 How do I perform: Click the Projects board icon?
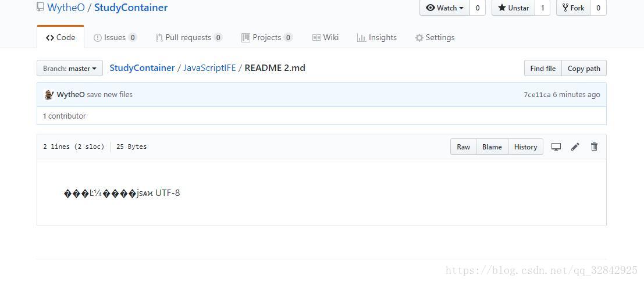point(245,38)
